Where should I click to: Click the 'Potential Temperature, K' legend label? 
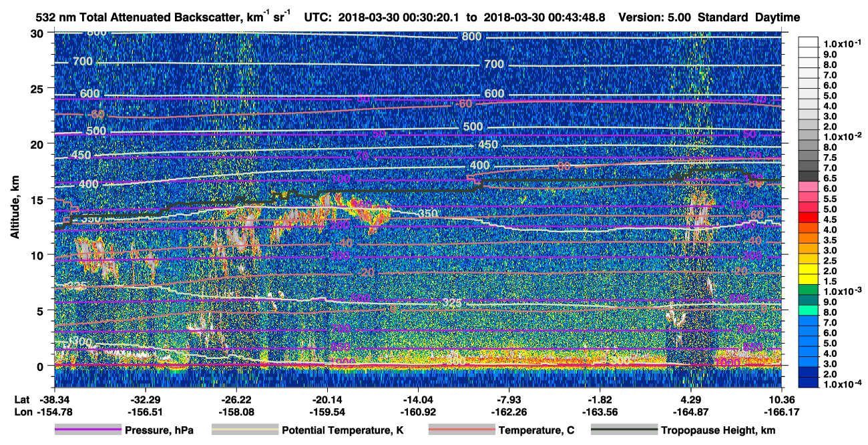[x=343, y=430]
